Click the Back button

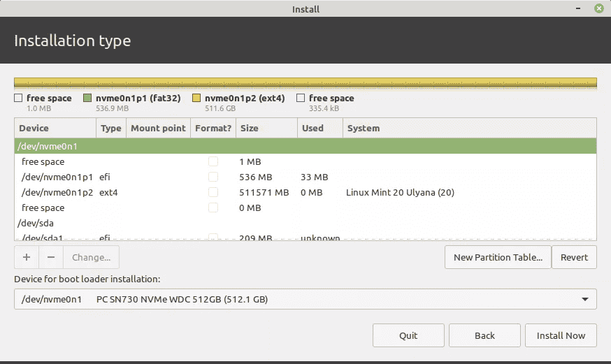[x=484, y=335]
